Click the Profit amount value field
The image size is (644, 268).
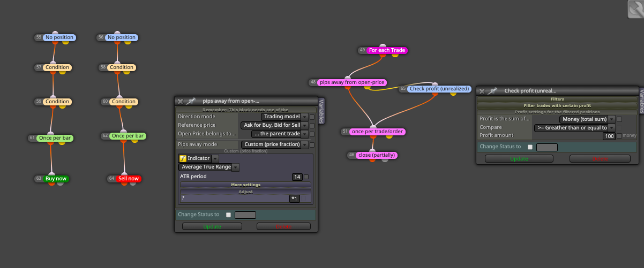tap(609, 136)
